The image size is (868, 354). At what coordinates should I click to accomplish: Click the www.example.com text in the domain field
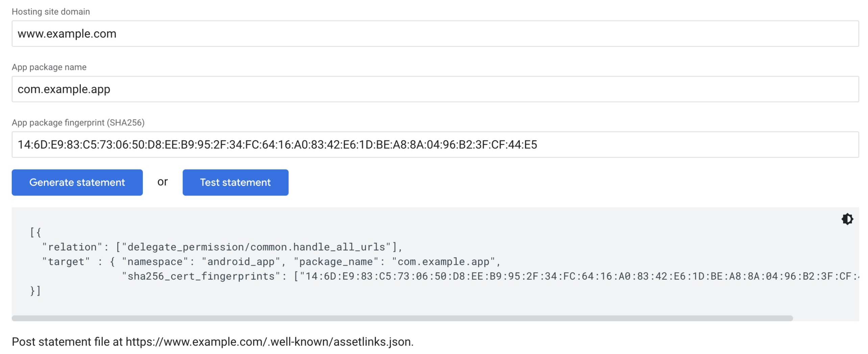click(x=67, y=34)
